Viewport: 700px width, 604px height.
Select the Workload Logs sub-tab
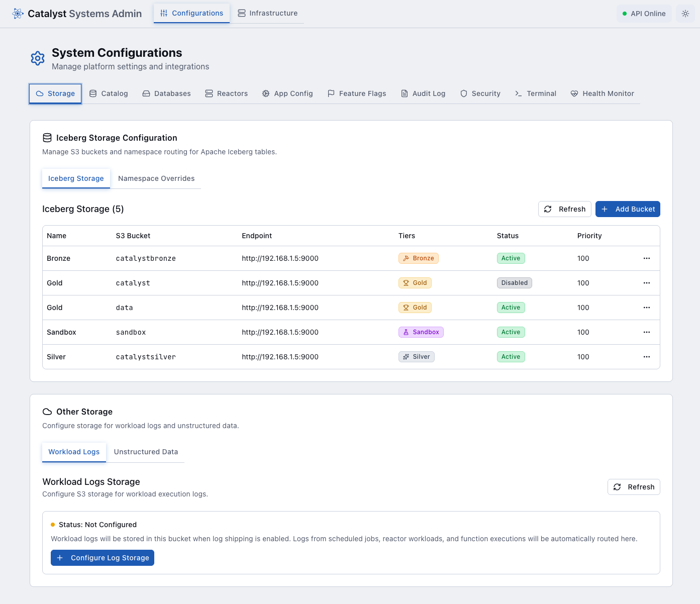point(74,452)
